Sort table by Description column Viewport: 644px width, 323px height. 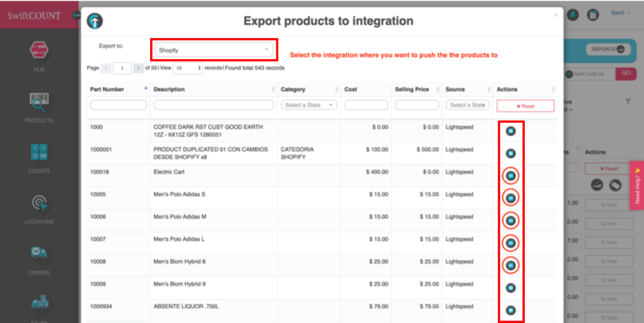273,89
